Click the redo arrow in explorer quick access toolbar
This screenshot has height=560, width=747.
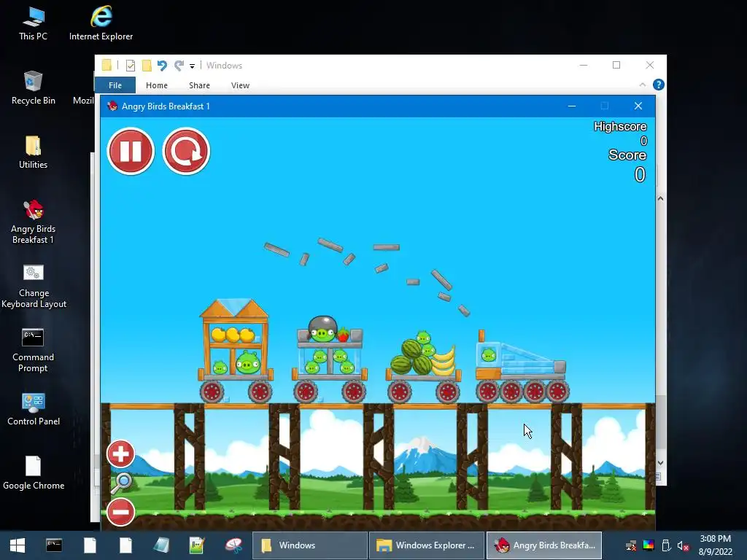coord(179,65)
